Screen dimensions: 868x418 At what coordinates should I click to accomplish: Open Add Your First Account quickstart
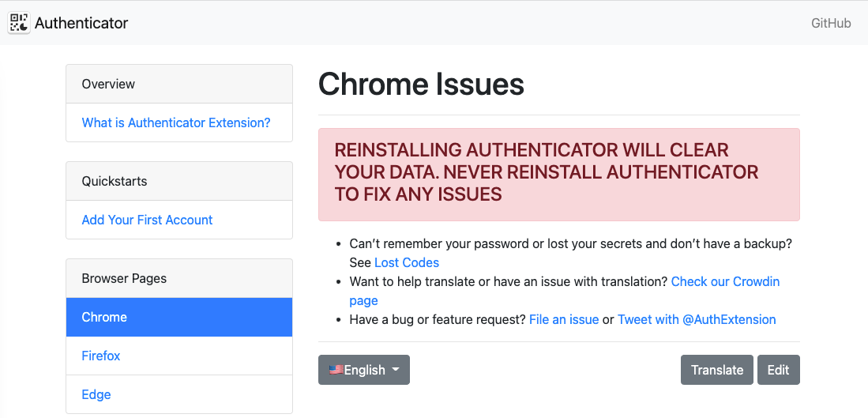click(x=147, y=220)
